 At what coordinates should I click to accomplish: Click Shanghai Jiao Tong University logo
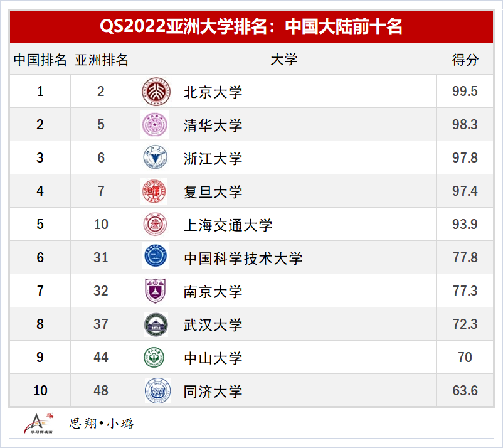(155, 224)
